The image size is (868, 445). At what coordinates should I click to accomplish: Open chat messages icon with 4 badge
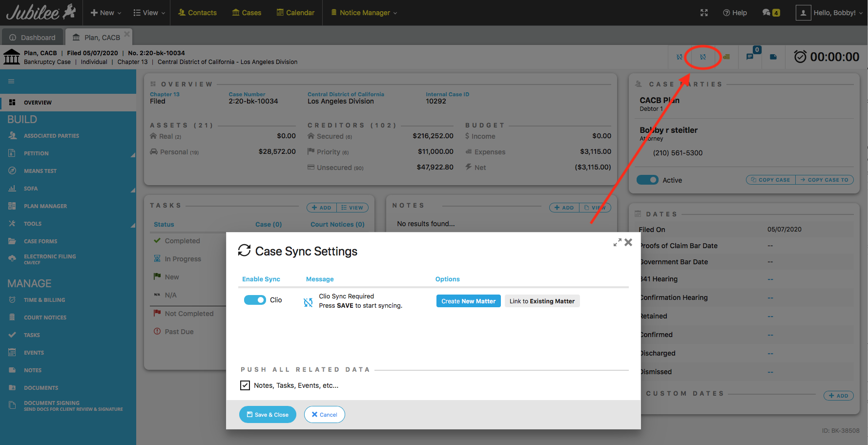click(x=771, y=13)
